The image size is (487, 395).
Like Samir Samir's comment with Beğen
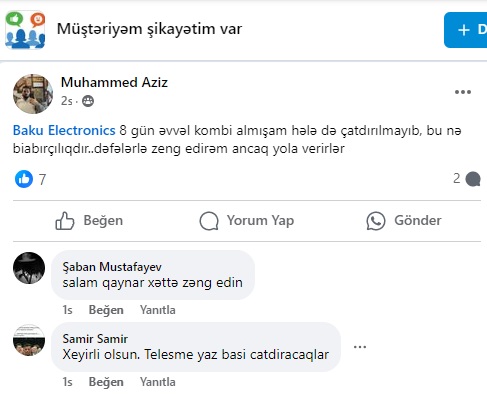click(x=106, y=382)
